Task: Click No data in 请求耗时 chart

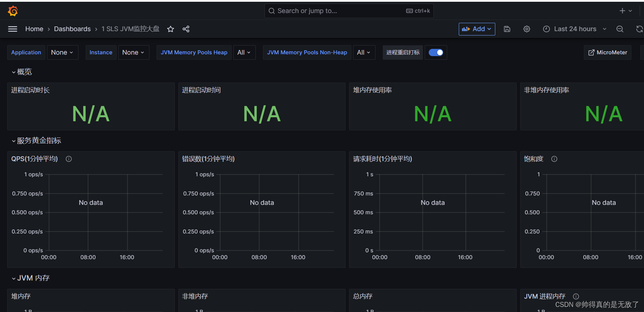Action: [433, 203]
